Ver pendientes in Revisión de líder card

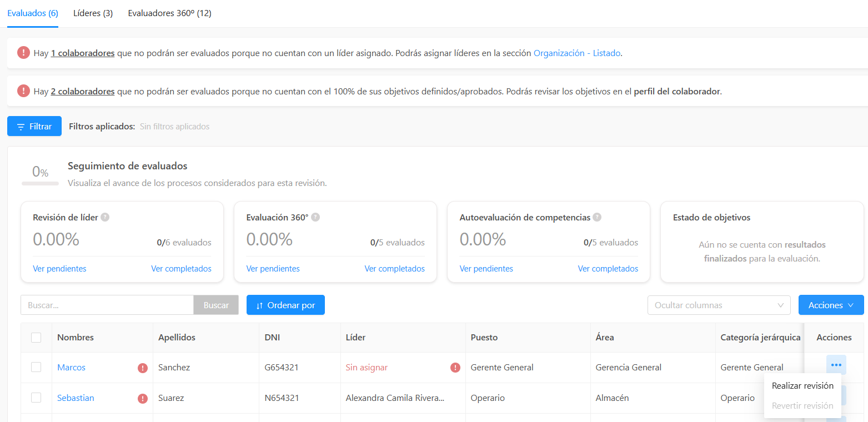coord(59,269)
